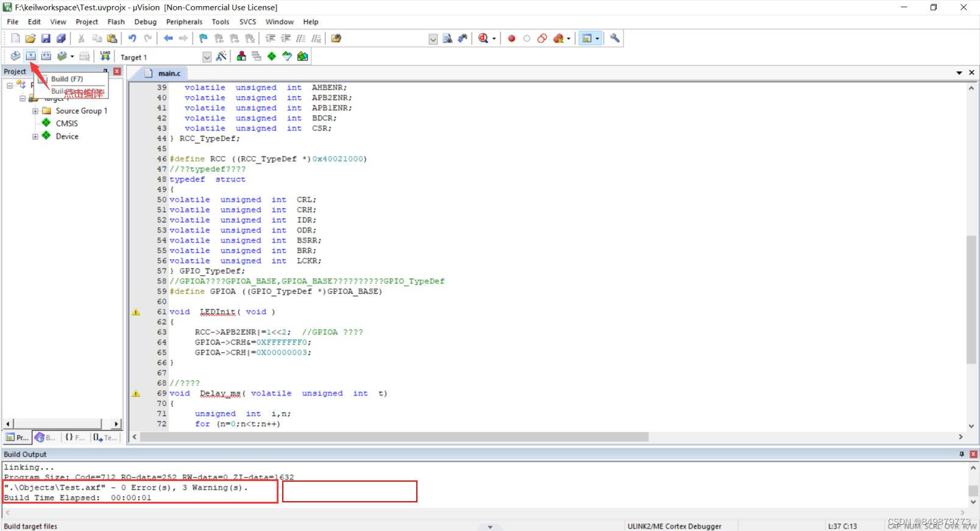
Task: Close the Project panel with red X
Action: coord(117,71)
